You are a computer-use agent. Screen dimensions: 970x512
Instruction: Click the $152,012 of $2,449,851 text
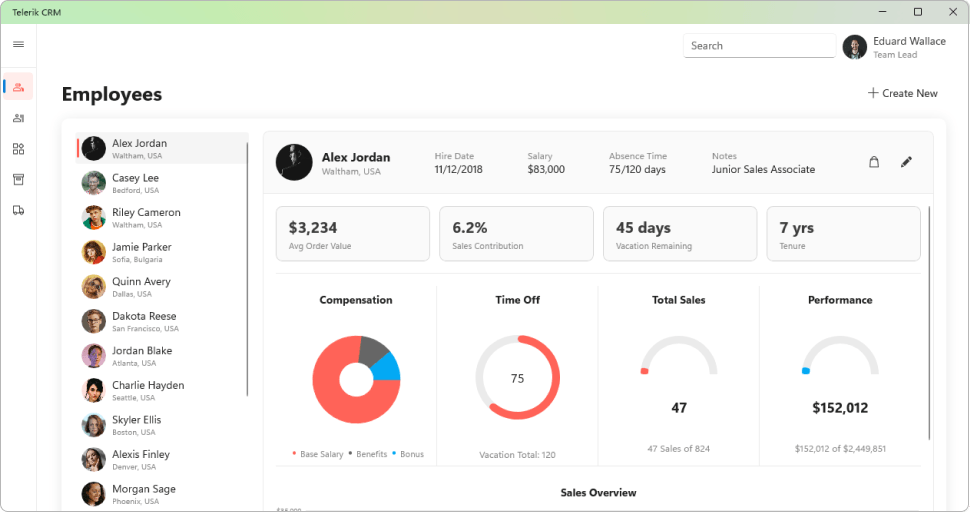(840, 448)
